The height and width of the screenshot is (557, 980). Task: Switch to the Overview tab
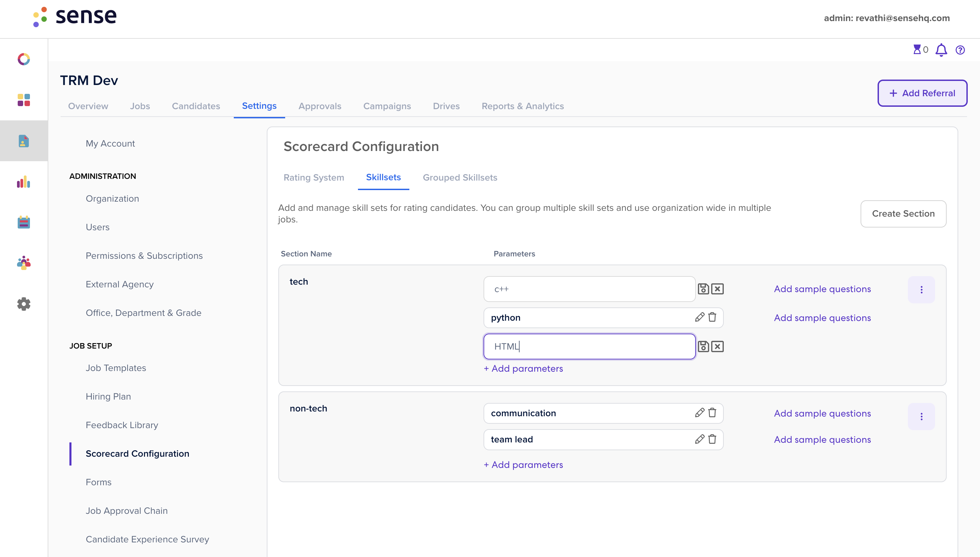click(88, 106)
